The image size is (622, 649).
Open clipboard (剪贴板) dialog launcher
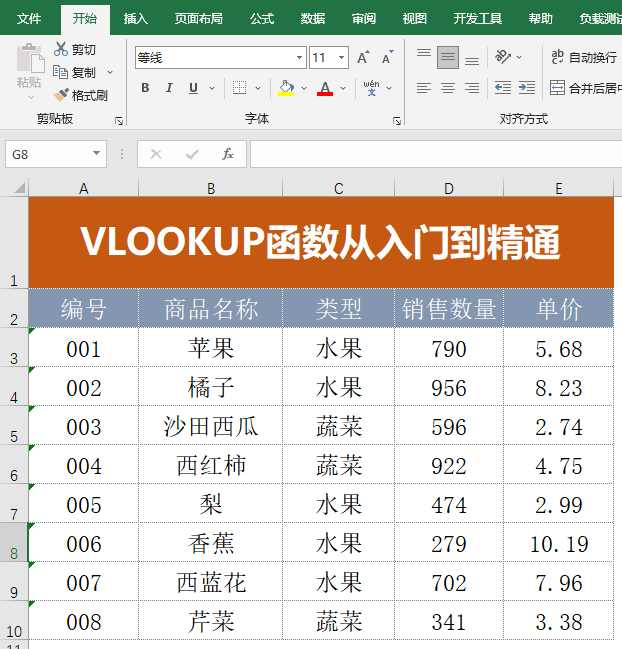[x=119, y=121]
